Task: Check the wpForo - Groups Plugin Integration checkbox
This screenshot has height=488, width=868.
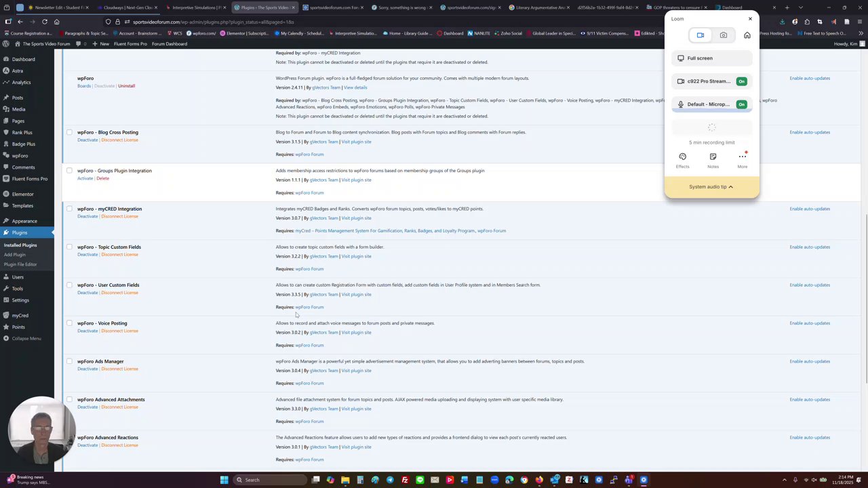Action: point(69,171)
